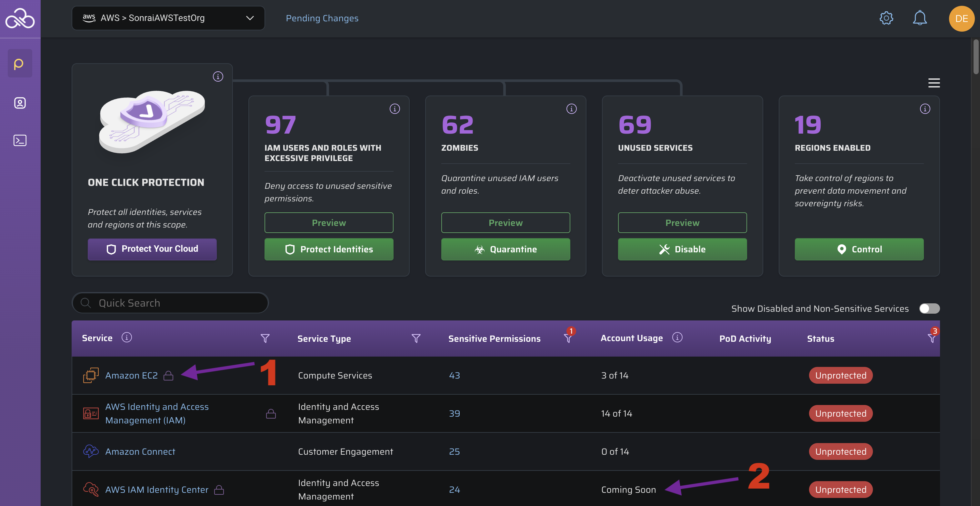The width and height of the screenshot is (980, 506).
Task: Click the page vertical scrollbar
Action: [976, 57]
